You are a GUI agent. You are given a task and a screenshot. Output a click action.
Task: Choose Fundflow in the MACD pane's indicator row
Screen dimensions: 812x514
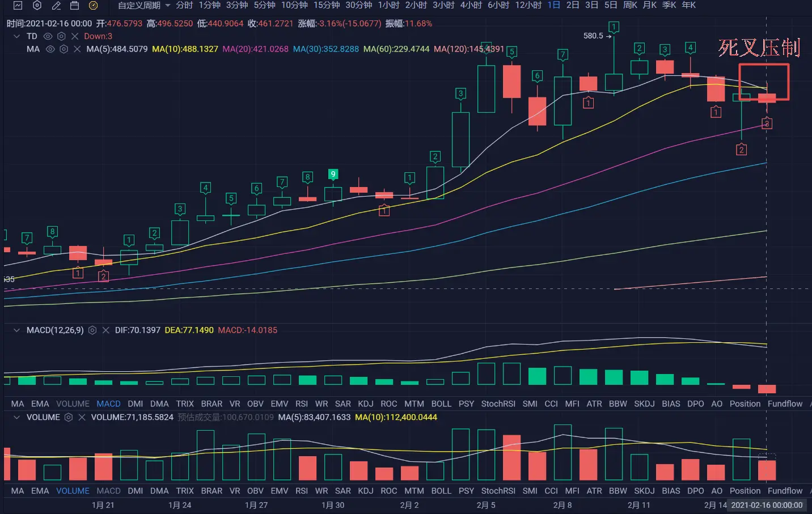coord(785,403)
